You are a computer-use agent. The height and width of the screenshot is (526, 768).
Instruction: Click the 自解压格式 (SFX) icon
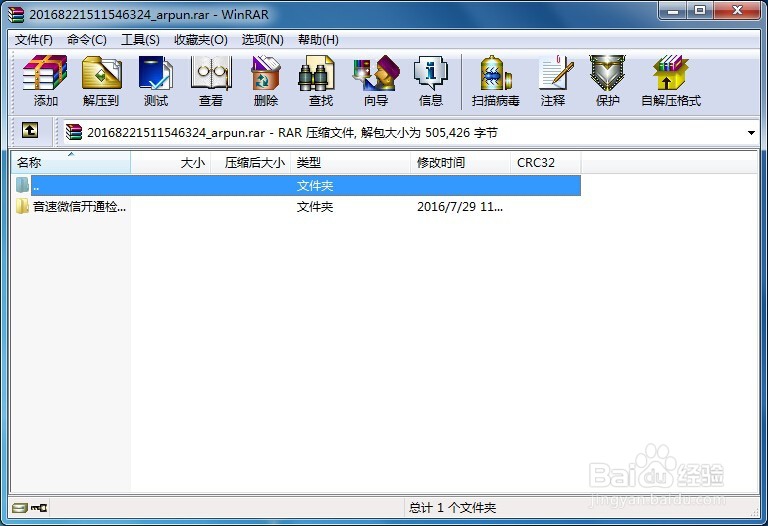coord(671,81)
